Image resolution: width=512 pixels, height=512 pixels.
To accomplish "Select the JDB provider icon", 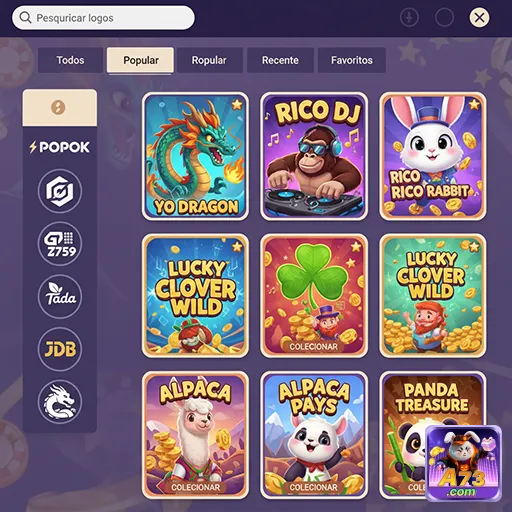I will click(60, 349).
